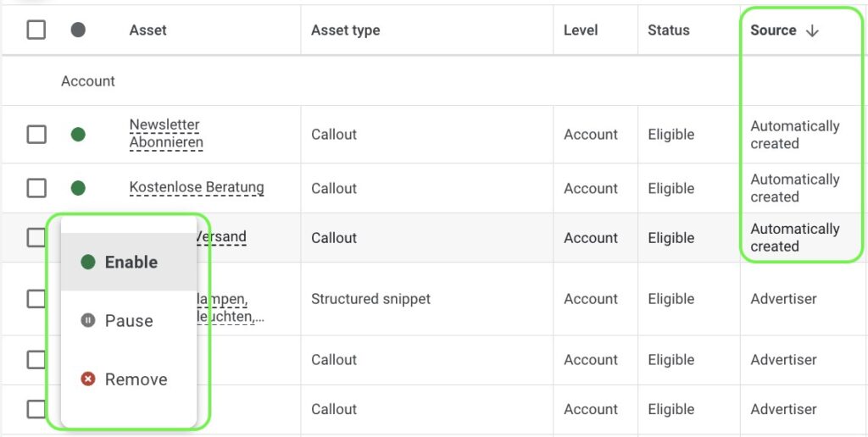Choose Enable from the status menu

coord(131,263)
